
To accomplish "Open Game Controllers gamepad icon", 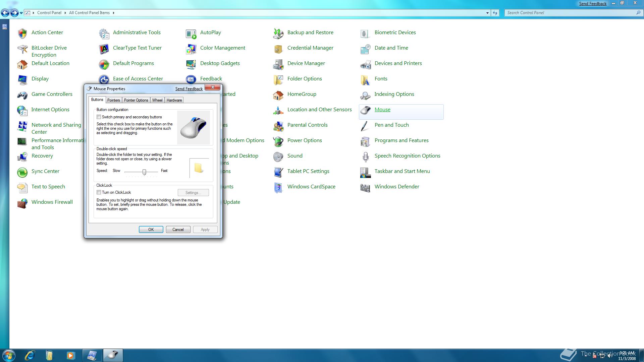I will 22,95.
